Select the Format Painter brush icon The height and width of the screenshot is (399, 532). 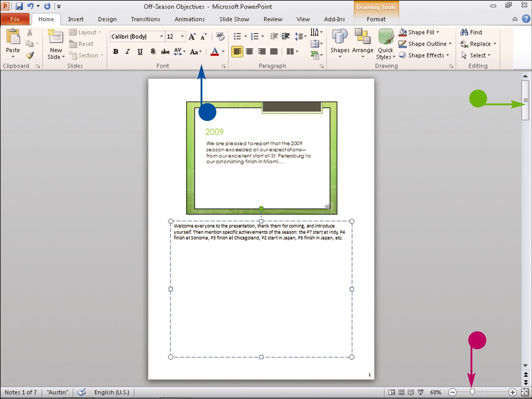coord(30,56)
